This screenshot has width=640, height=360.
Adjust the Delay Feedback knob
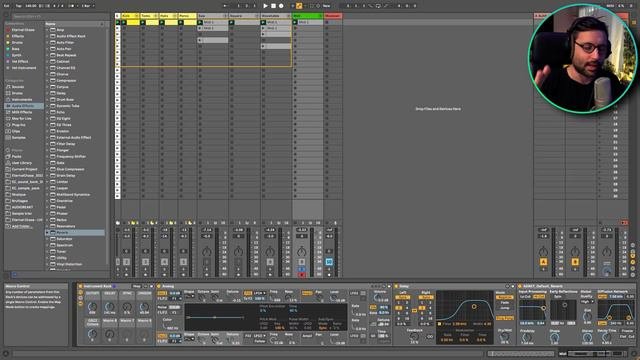[414, 337]
